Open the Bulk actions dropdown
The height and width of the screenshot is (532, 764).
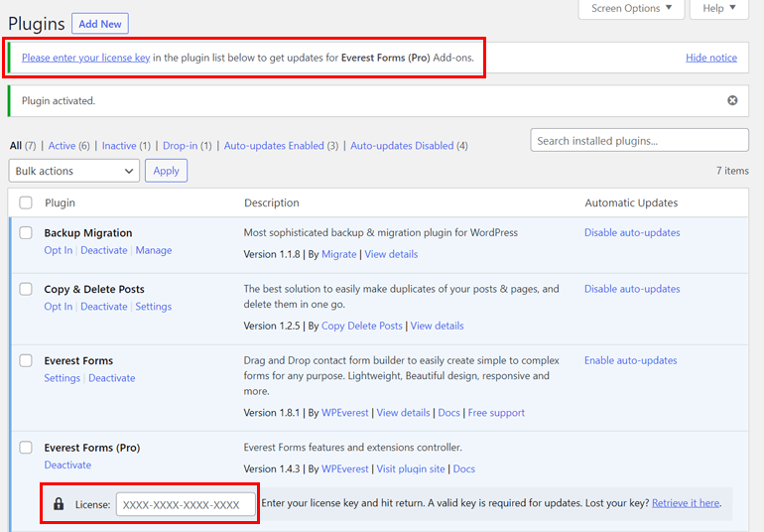click(74, 171)
